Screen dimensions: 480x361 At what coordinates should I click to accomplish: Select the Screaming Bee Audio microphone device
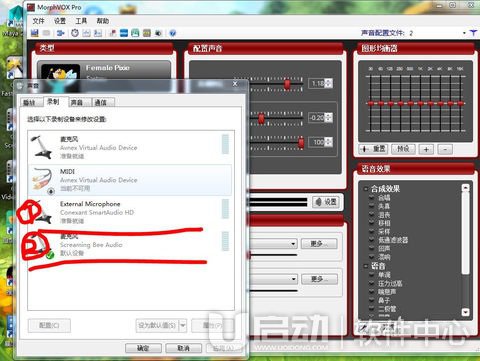(129, 244)
